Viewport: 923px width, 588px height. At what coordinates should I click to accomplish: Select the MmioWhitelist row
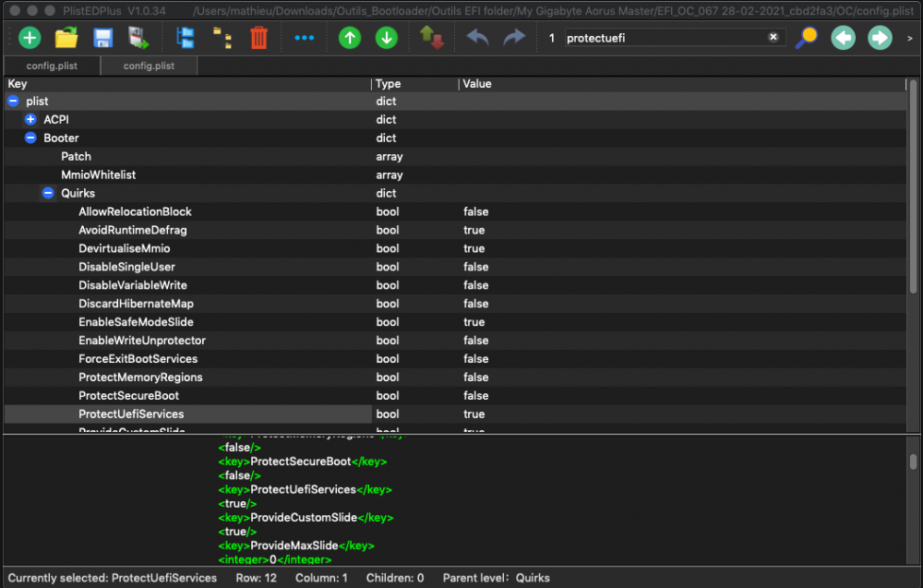coord(456,174)
